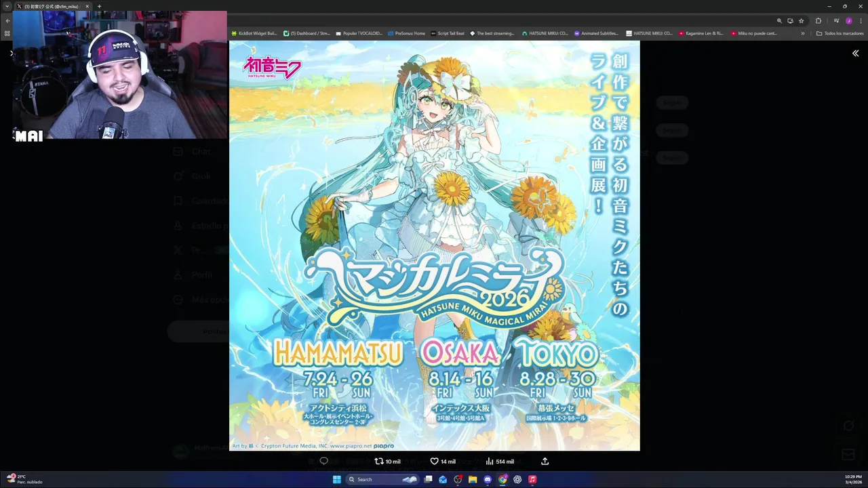
Task: Open the Dashboard / Stre... bookmark
Action: point(307,33)
